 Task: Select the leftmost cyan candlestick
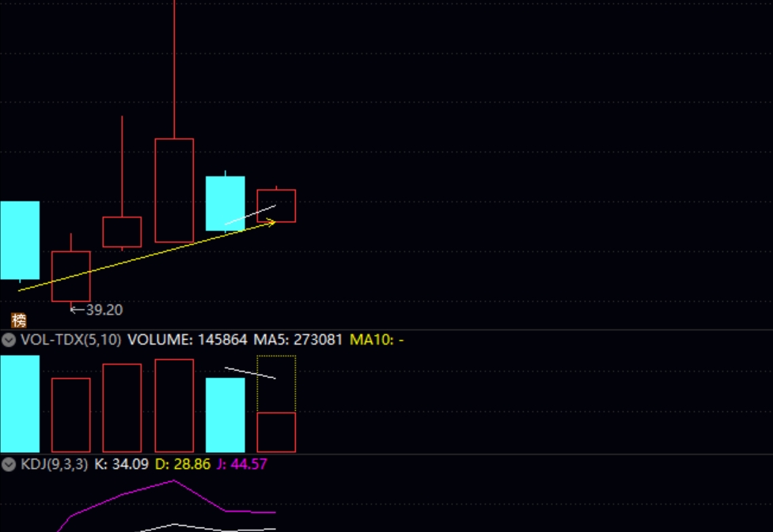click(20, 240)
